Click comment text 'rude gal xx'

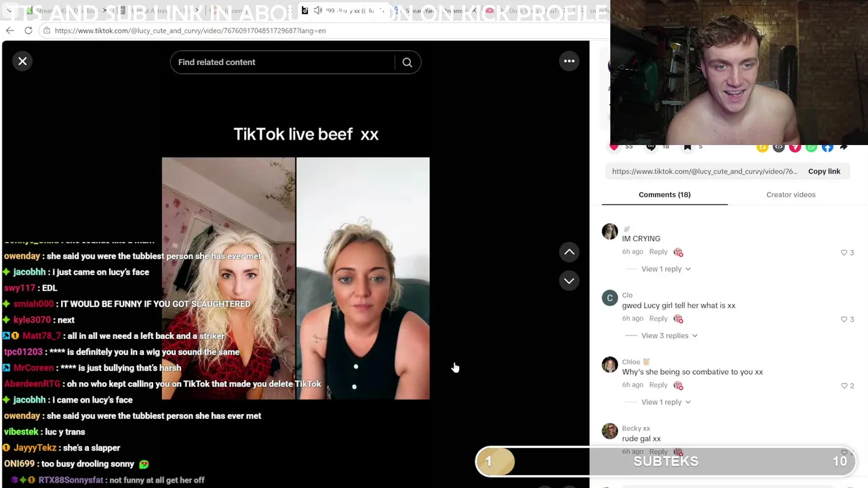pyautogui.click(x=642, y=439)
